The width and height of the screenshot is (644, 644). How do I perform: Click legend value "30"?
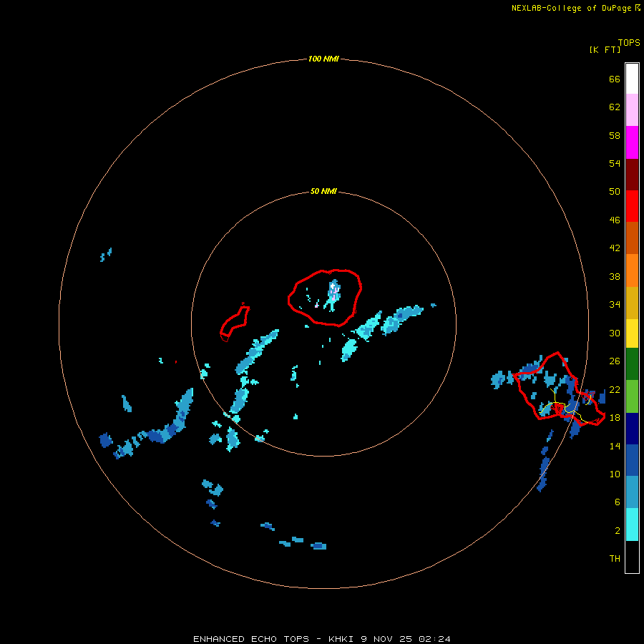(x=615, y=333)
